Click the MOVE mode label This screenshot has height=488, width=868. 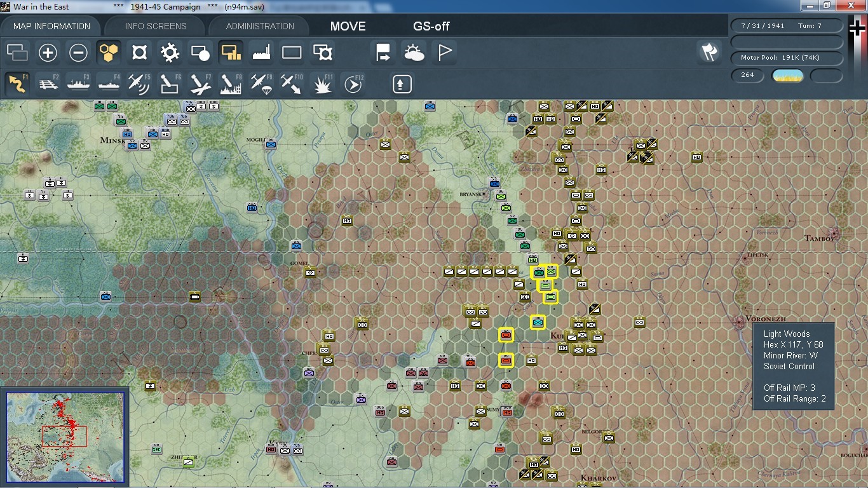348,27
